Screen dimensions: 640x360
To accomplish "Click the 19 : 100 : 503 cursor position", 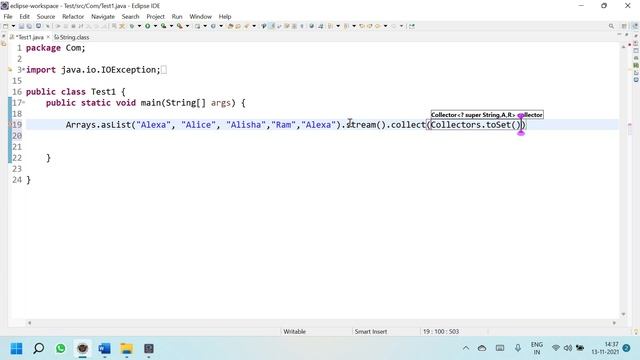I will click(441, 331).
